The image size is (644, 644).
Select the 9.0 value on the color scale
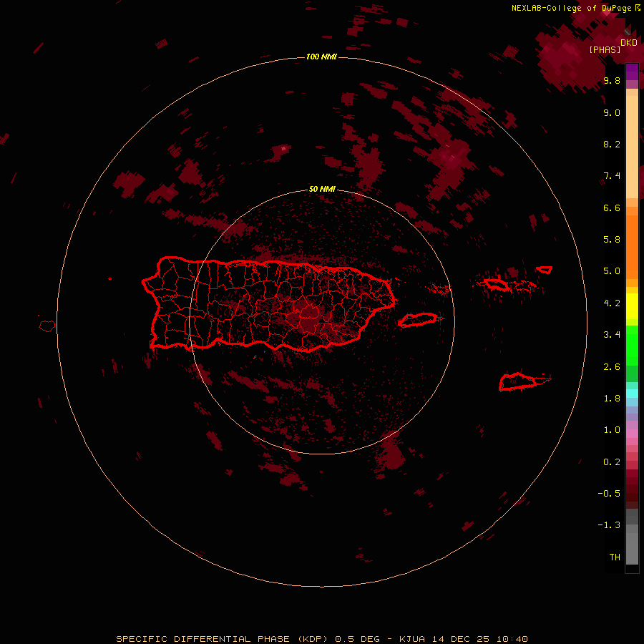click(612, 112)
